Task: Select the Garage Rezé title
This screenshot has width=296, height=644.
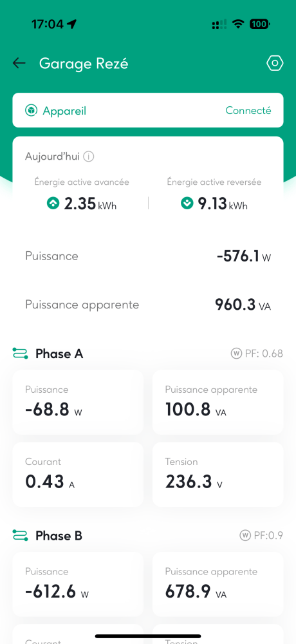Action: 84,64
